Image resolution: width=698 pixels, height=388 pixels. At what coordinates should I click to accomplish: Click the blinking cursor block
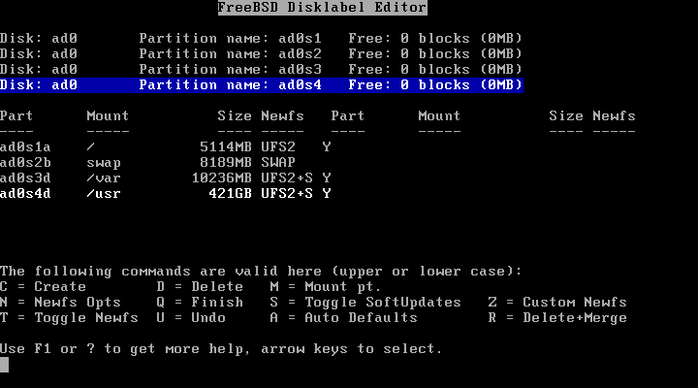[x=4, y=365]
